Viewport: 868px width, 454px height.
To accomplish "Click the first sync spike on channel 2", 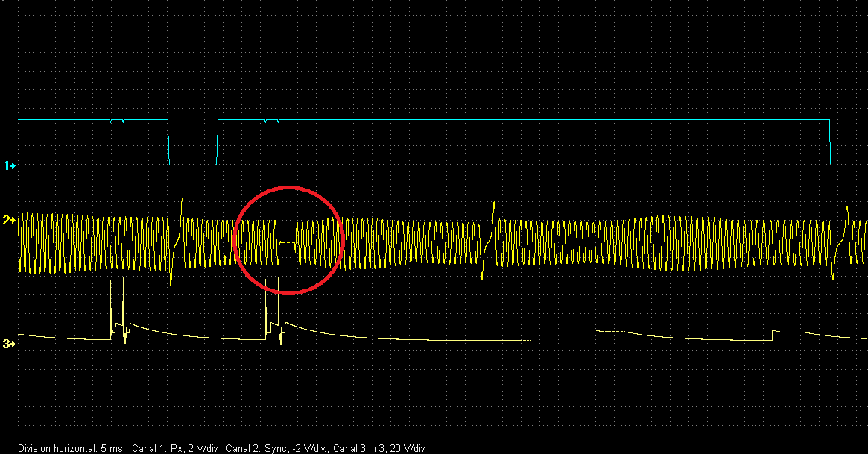I will tap(182, 205).
